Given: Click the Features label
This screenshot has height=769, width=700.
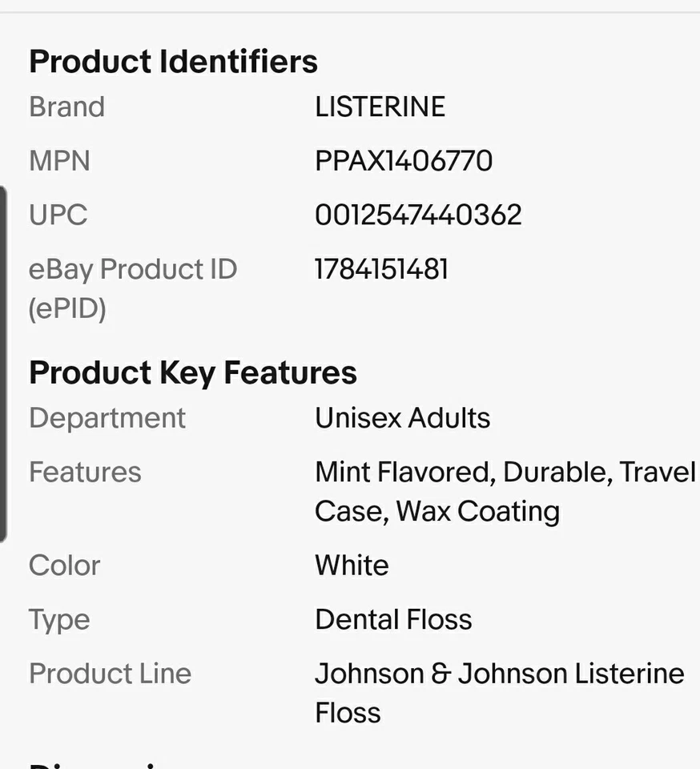Looking at the screenshot, I should point(85,472).
